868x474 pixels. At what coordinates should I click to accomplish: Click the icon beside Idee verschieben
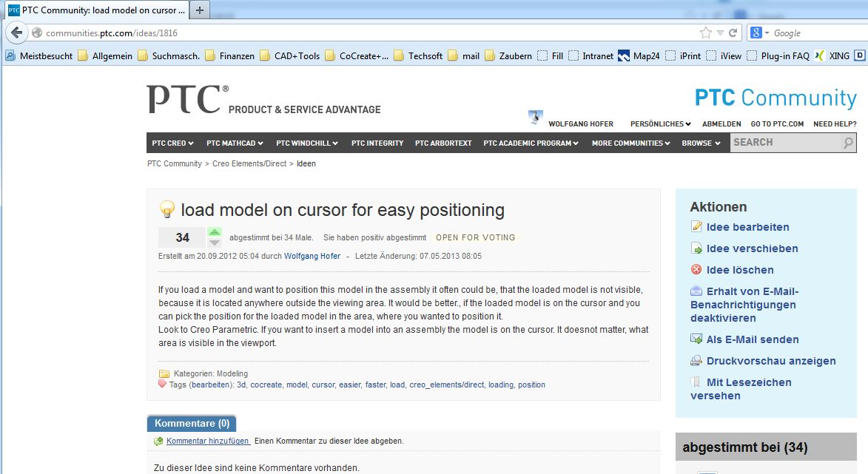click(696, 248)
